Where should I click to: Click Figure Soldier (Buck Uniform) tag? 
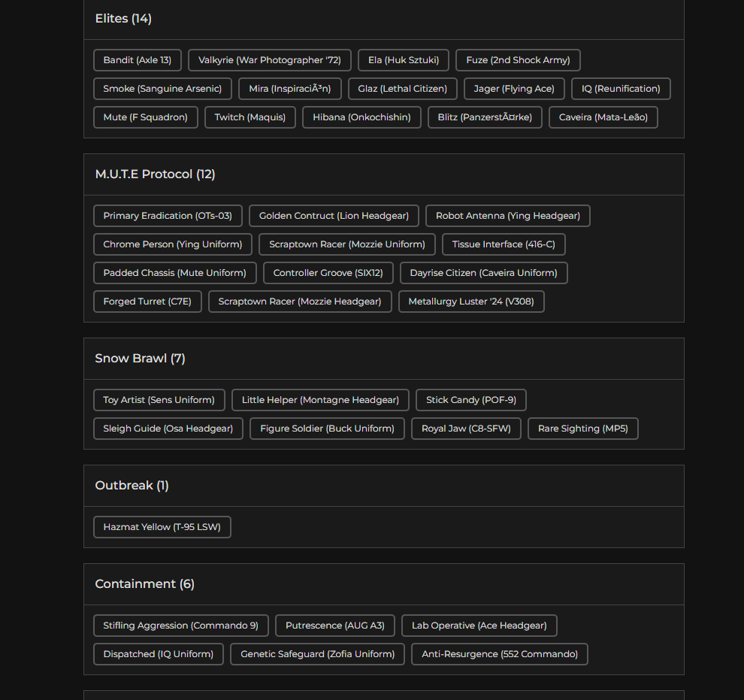tap(328, 429)
